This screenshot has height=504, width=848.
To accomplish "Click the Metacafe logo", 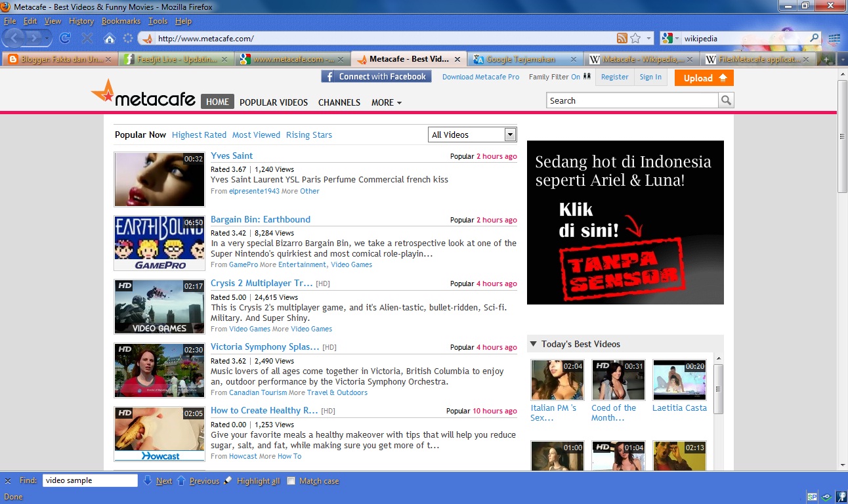I will (x=144, y=94).
